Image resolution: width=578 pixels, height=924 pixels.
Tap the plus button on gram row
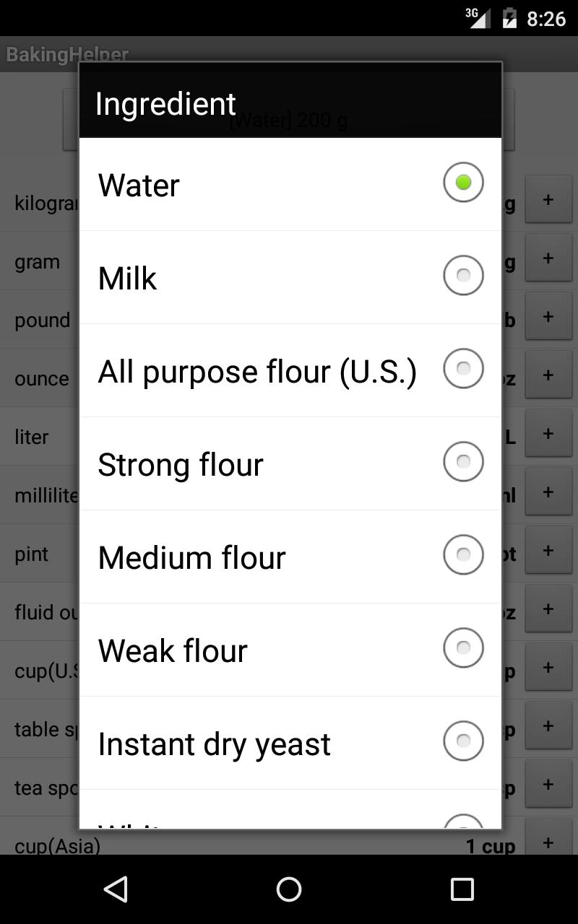pyautogui.click(x=548, y=258)
